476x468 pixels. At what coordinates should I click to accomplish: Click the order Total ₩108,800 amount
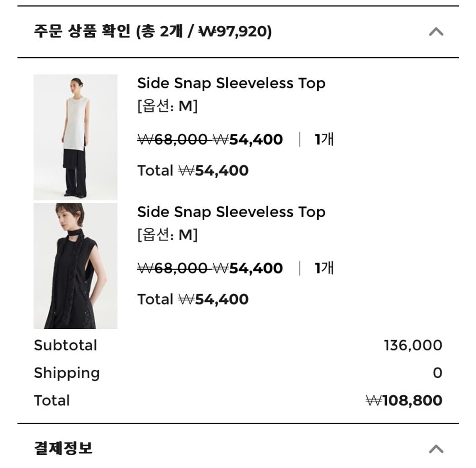click(x=404, y=400)
